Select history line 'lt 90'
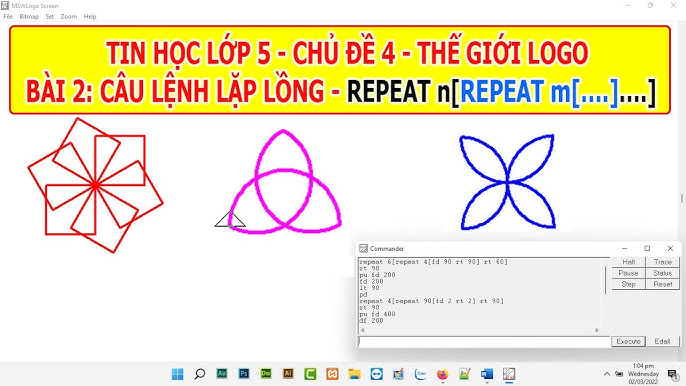The width and height of the screenshot is (686, 386). click(x=369, y=288)
